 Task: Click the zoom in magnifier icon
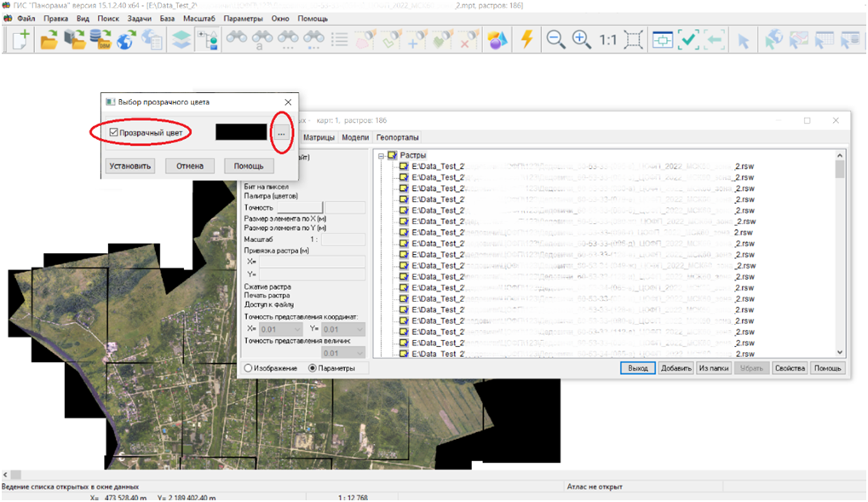click(x=582, y=39)
